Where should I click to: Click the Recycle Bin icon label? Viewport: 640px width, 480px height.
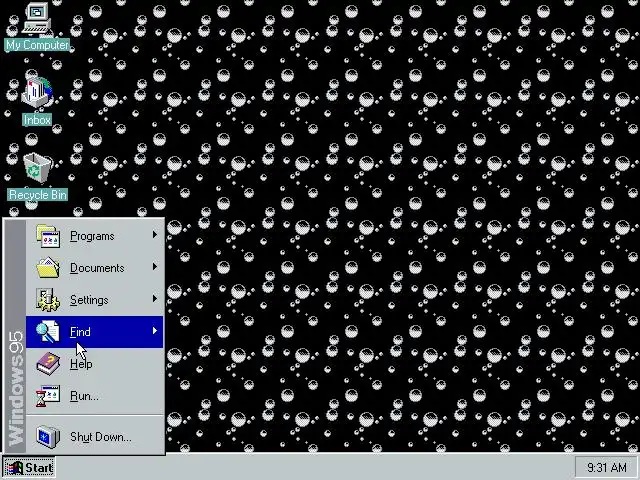[x=37, y=195]
